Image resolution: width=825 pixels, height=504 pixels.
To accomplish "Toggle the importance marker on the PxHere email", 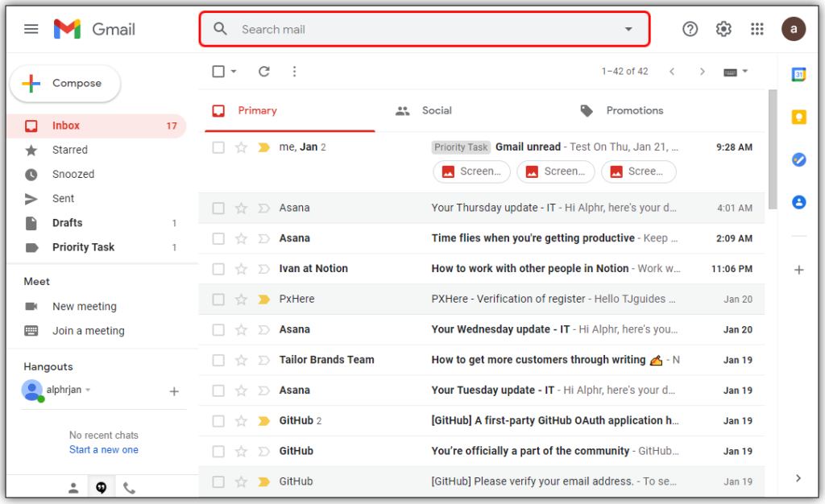I will (263, 299).
